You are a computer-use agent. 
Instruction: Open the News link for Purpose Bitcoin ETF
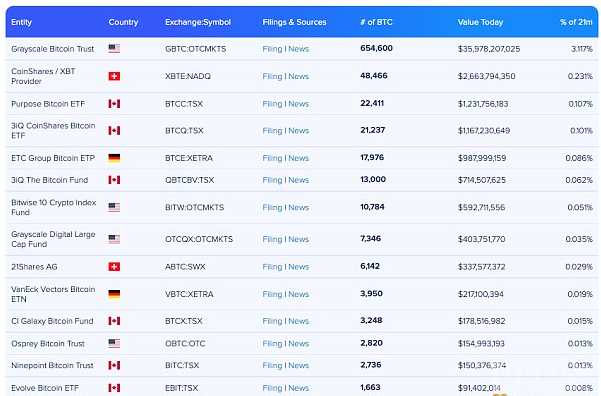tap(299, 104)
